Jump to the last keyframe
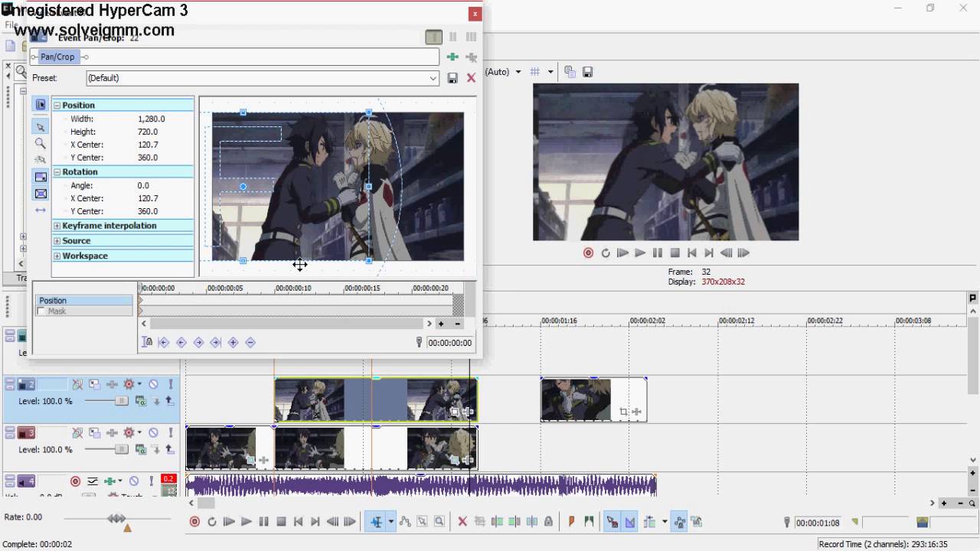980x551 pixels. click(x=215, y=343)
